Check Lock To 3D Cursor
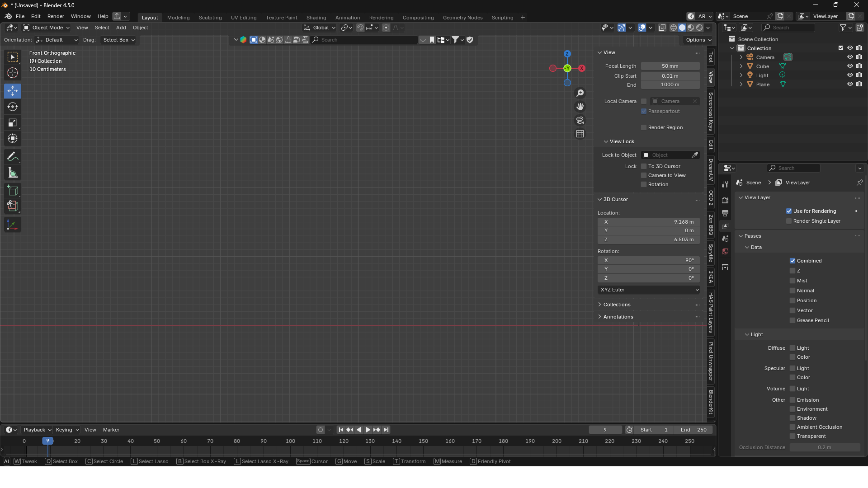Screen dimensions: 868x488 (x=644, y=166)
